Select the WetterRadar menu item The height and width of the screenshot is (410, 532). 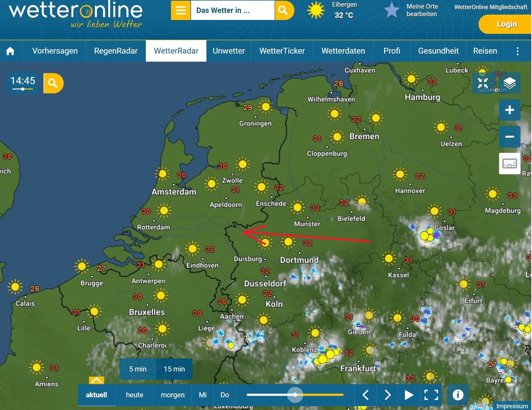click(176, 51)
